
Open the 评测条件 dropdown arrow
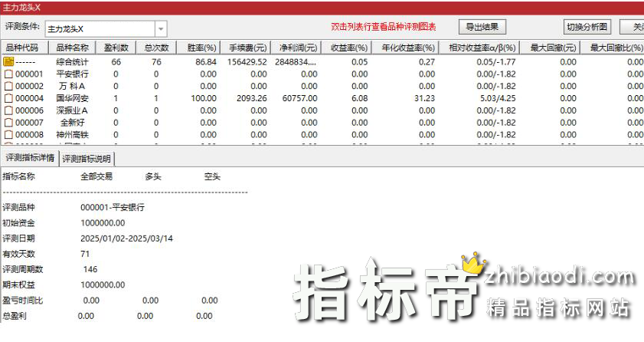[161, 29]
